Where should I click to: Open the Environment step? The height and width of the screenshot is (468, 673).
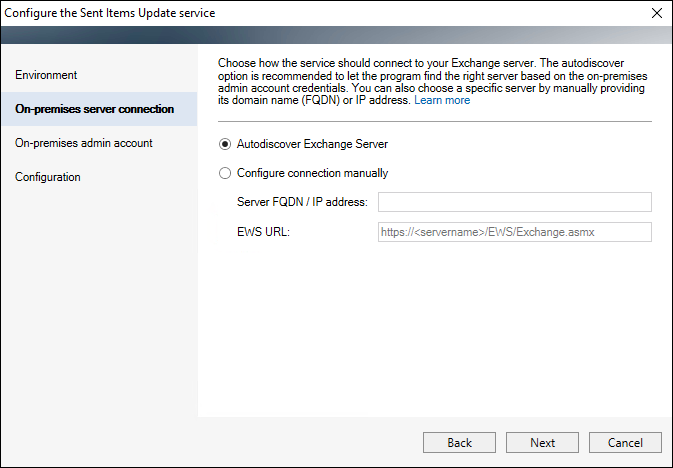point(46,75)
